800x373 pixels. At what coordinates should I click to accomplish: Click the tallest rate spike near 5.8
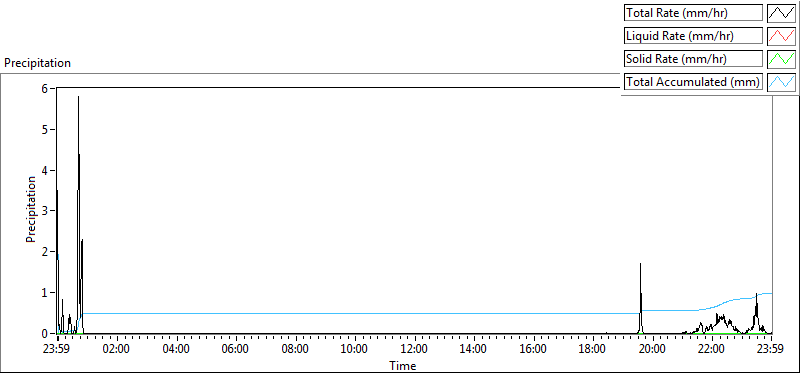pos(79,97)
